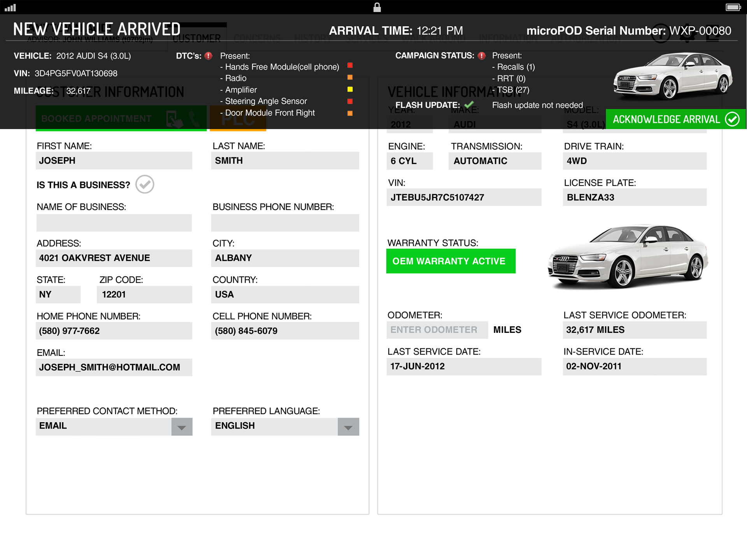Click the arrival time '12:21 PM'

click(440, 31)
